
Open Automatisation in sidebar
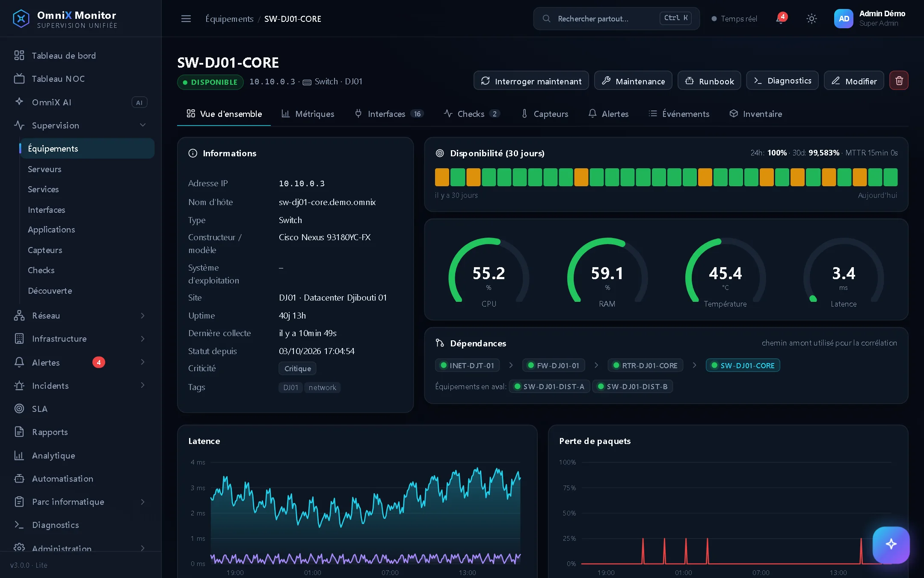(80, 479)
